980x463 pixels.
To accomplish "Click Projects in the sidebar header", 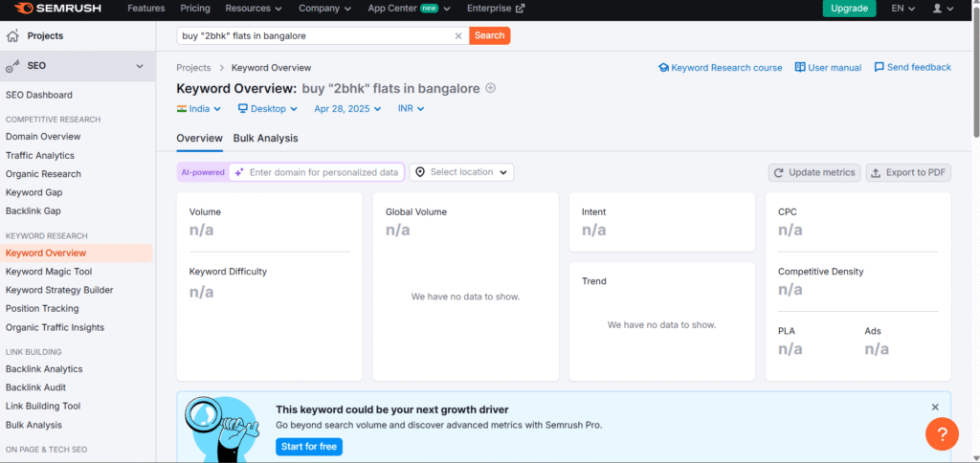I will (x=45, y=36).
